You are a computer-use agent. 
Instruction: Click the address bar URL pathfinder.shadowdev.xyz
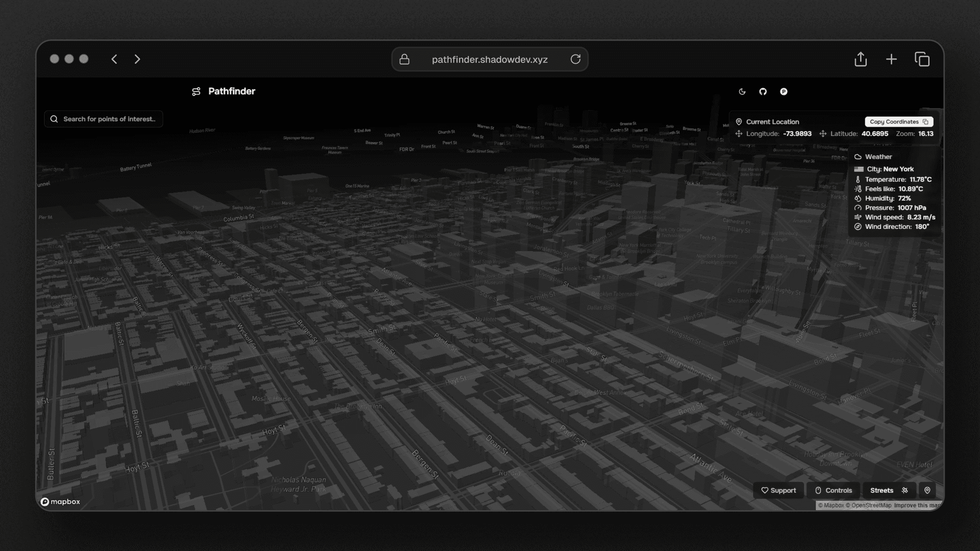pos(490,59)
